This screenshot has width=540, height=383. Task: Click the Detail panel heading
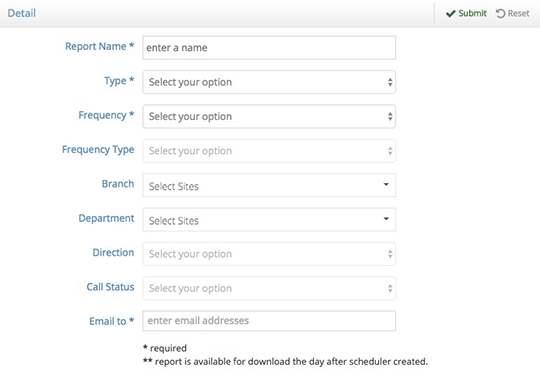click(x=22, y=13)
